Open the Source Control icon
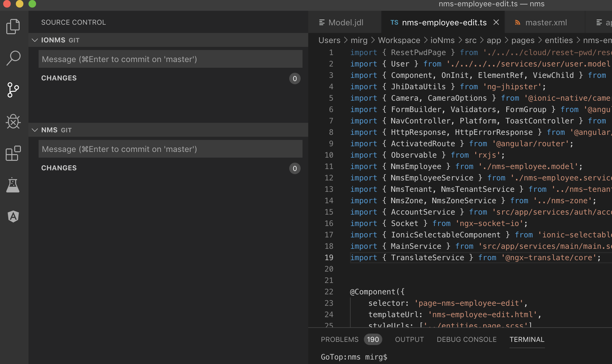 click(13, 90)
